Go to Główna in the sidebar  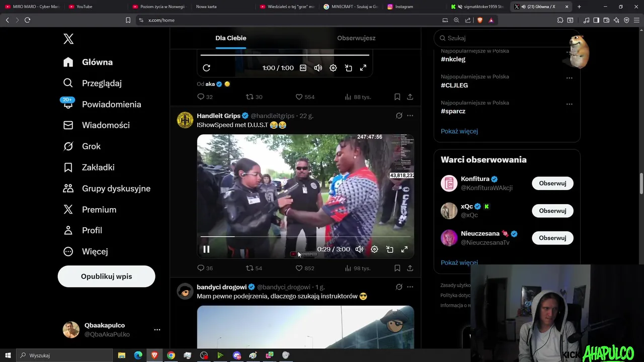coord(88,62)
